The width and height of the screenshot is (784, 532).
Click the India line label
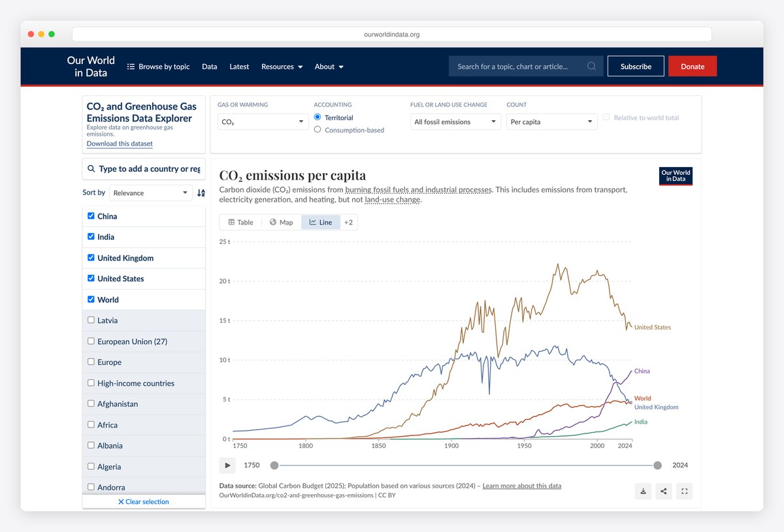pos(640,422)
